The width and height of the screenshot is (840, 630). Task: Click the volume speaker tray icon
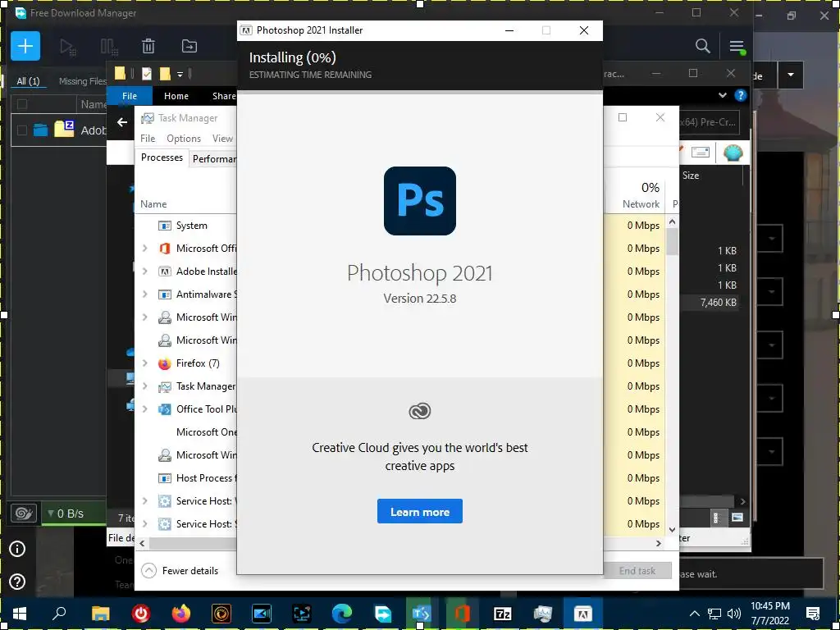click(734, 614)
